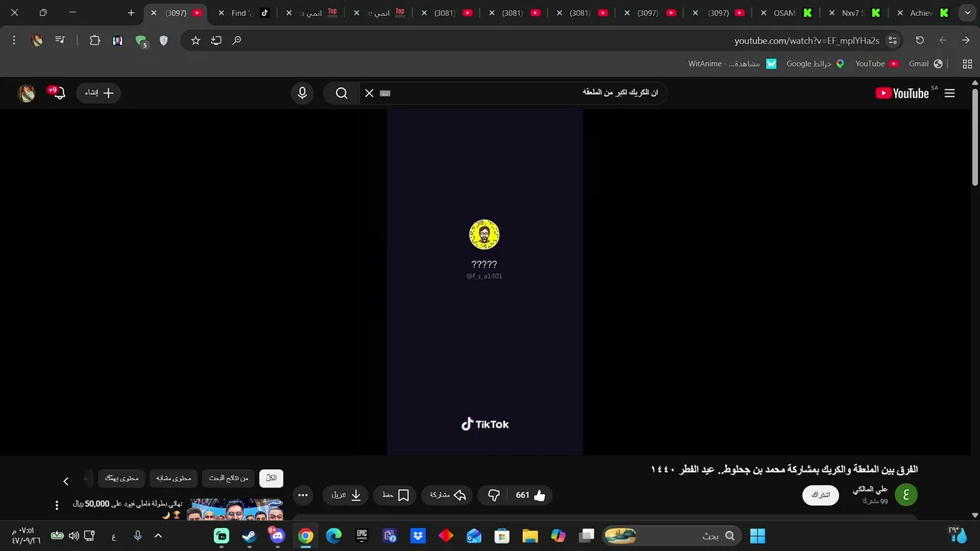Viewport: 980px width, 551px height.
Task: Dislike the video
Action: (x=494, y=495)
